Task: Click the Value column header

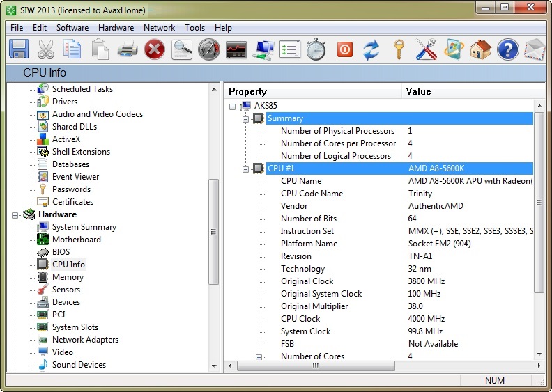Action: coord(473,91)
